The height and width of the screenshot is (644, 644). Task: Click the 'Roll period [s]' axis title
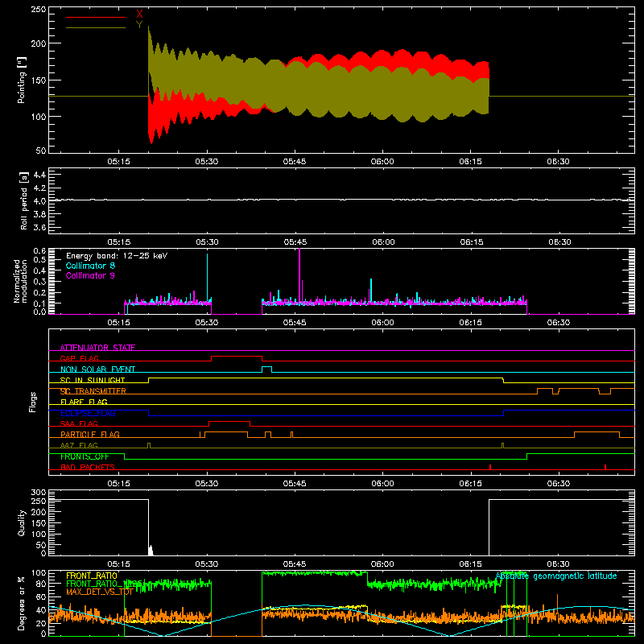24,200
